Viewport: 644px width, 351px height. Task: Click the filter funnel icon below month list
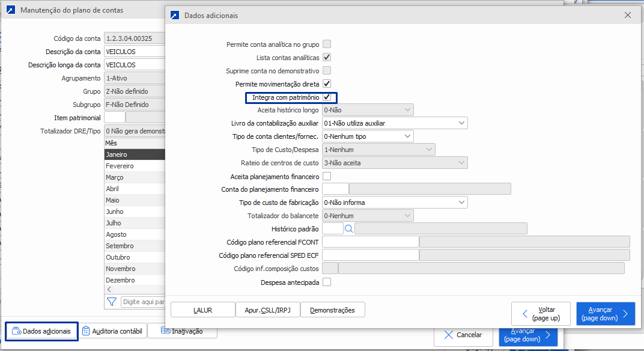[x=111, y=302]
